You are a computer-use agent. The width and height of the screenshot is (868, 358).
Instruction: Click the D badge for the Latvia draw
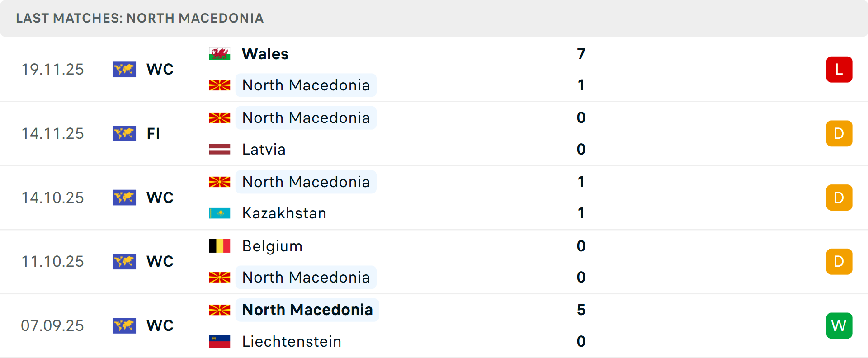click(x=839, y=133)
